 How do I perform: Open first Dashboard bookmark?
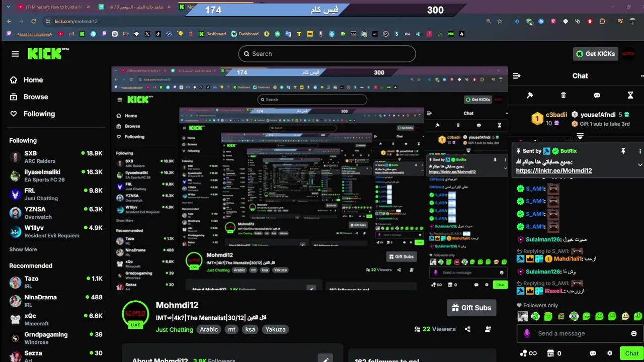click(212, 34)
